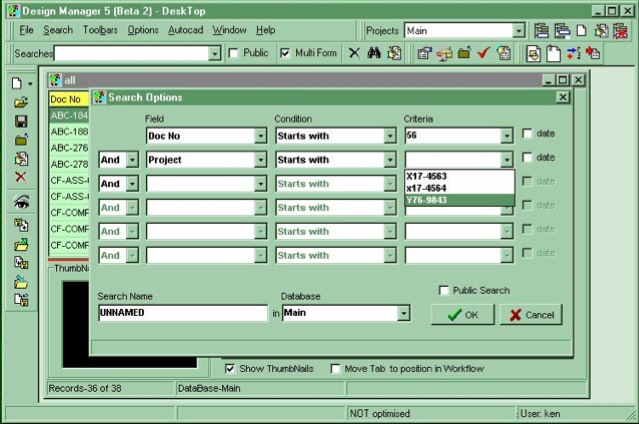Click the red X delete icon in the left sidebar

pyautogui.click(x=21, y=177)
